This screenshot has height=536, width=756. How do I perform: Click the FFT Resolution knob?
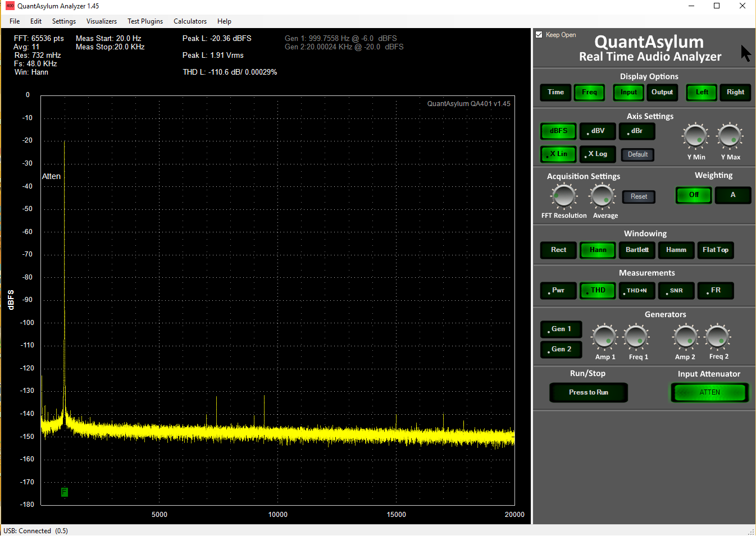coord(564,196)
